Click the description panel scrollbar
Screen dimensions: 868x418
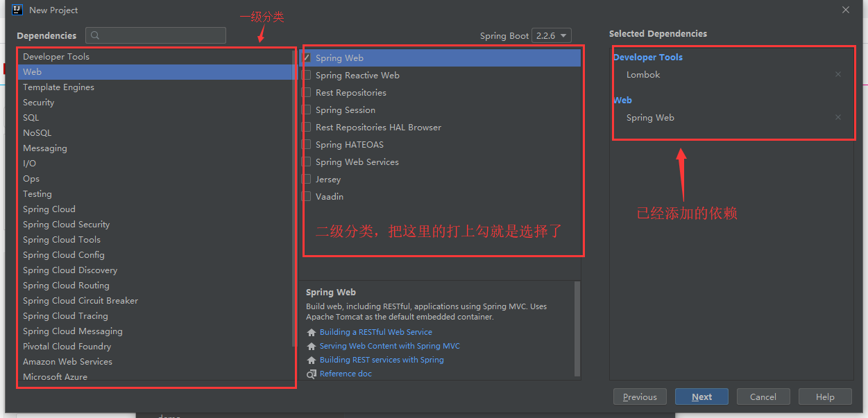577,328
